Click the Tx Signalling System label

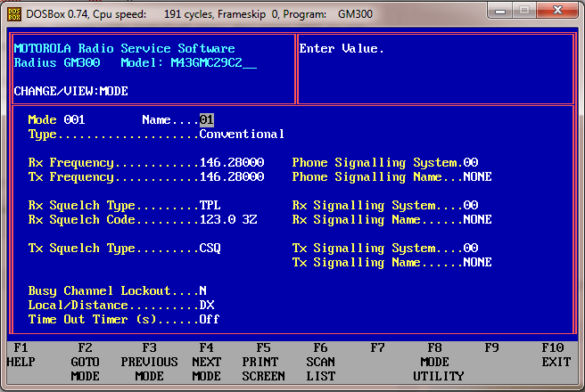point(364,249)
